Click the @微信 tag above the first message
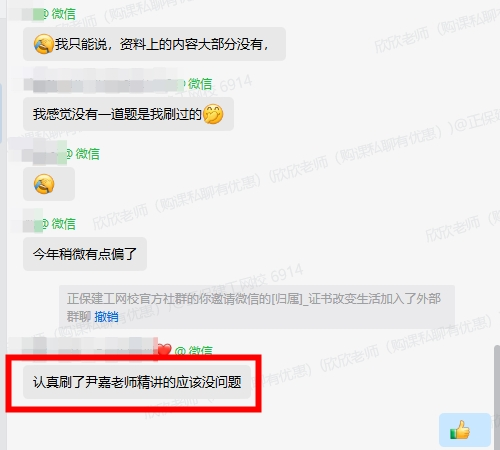The image size is (500, 450). coord(59,14)
